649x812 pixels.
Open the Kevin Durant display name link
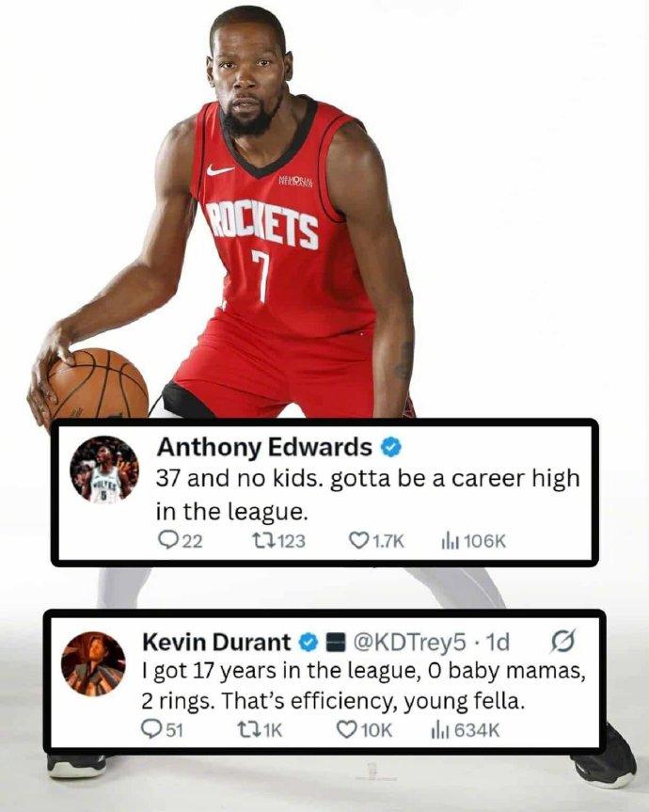click(216, 642)
